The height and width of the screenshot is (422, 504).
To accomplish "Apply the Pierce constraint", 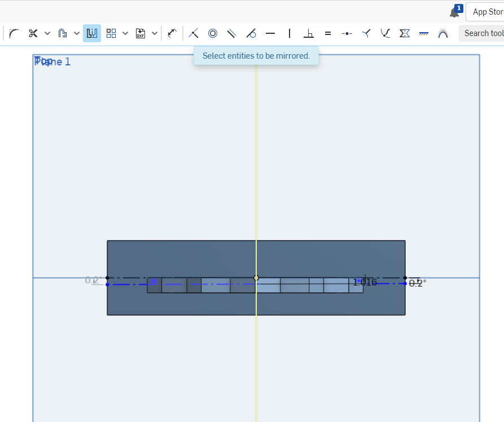I will click(385, 33).
